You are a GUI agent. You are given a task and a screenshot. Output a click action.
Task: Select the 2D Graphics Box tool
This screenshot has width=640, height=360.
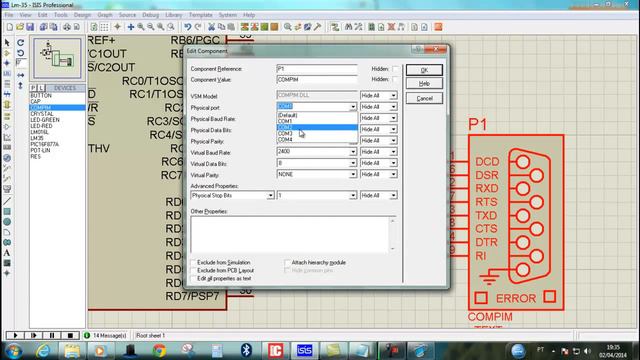pyautogui.click(x=7, y=211)
